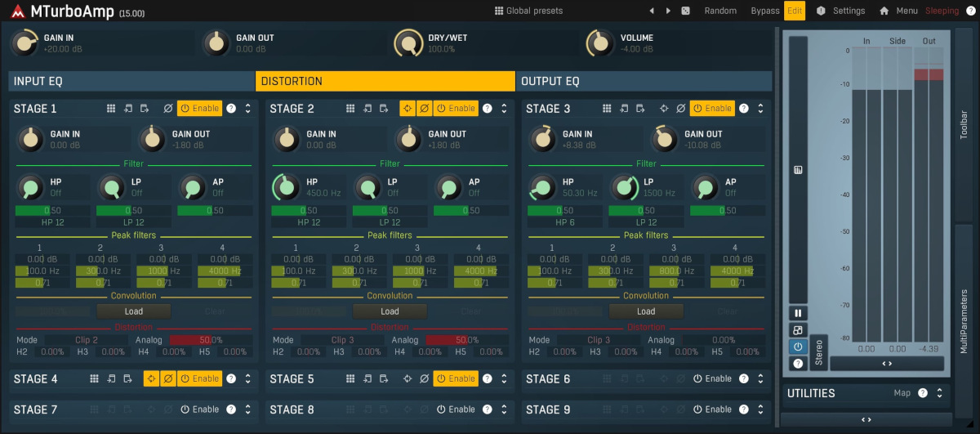The width and height of the screenshot is (980, 434).
Task: Click the Random button
Action: click(x=720, y=11)
